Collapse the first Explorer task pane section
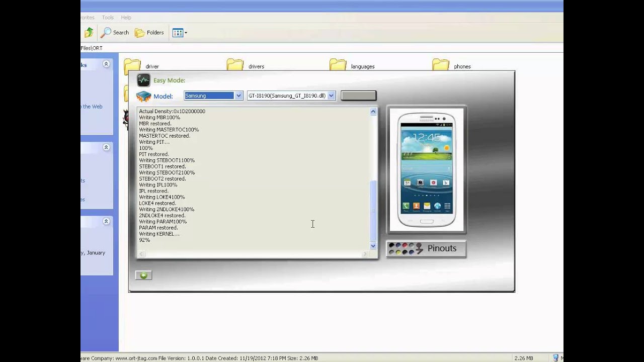Screen dimensions: 644x362 (106, 64)
